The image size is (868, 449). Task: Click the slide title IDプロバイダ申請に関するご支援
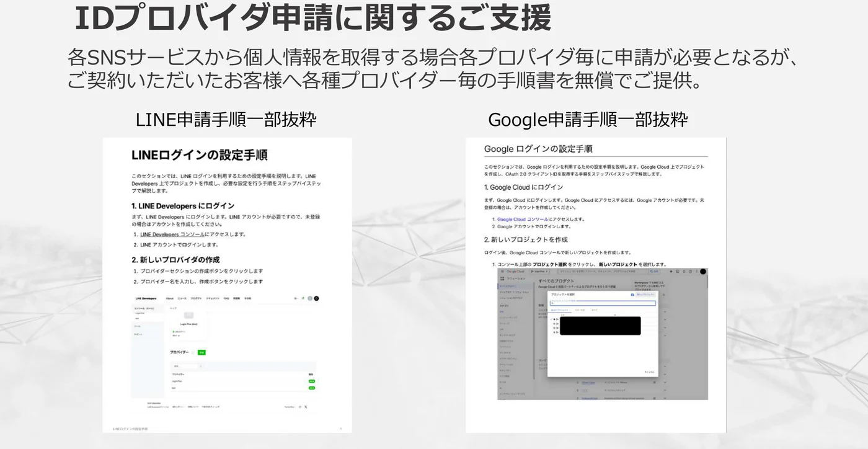coord(312,19)
